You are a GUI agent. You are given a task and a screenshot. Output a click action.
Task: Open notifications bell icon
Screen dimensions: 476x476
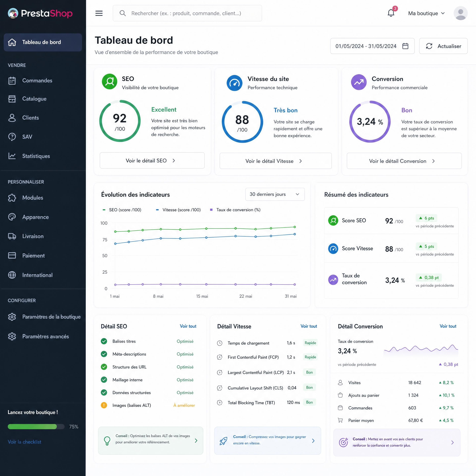click(391, 13)
